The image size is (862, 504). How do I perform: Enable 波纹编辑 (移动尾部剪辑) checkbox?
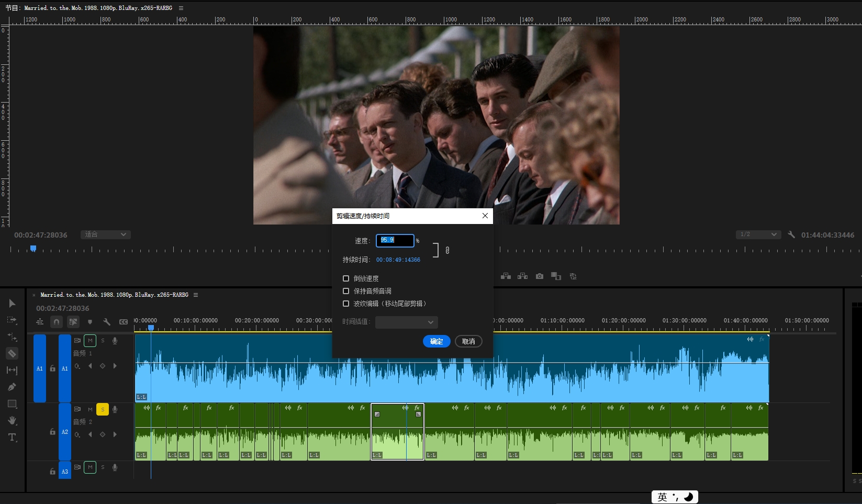pyautogui.click(x=346, y=304)
